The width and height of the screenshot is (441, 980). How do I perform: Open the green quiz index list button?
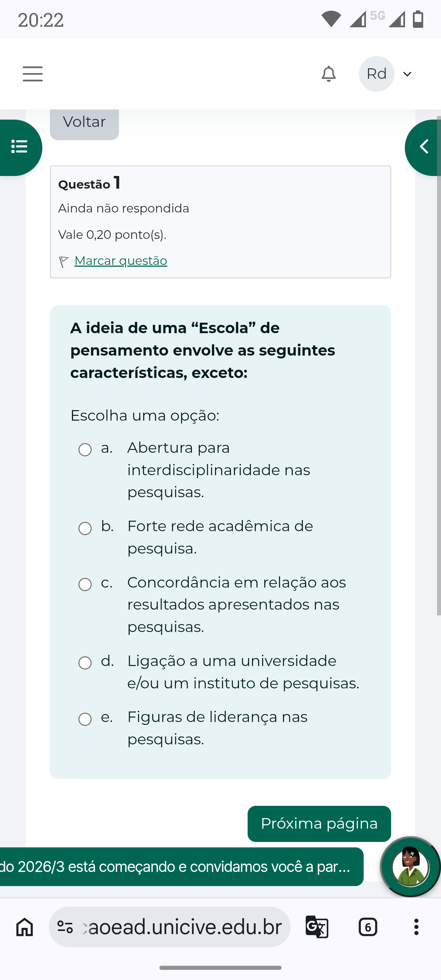(19, 147)
